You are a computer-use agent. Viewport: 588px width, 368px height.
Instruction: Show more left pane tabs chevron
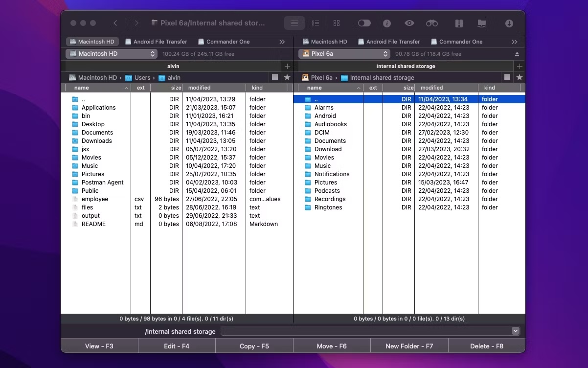282,42
